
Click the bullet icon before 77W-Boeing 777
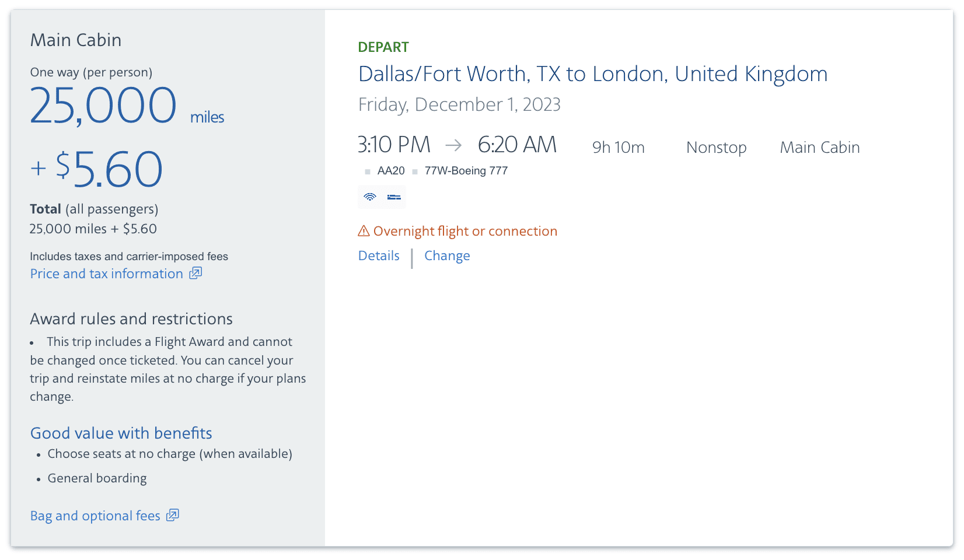(415, 171)
